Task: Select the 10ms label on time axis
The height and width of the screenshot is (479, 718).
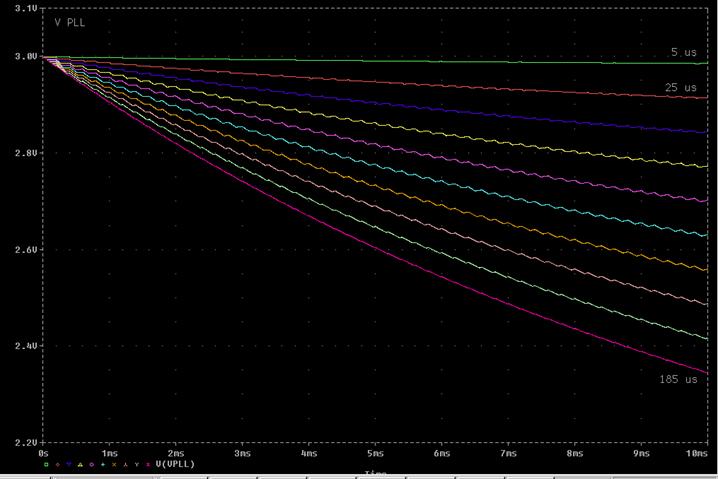Action: (698, 453)
